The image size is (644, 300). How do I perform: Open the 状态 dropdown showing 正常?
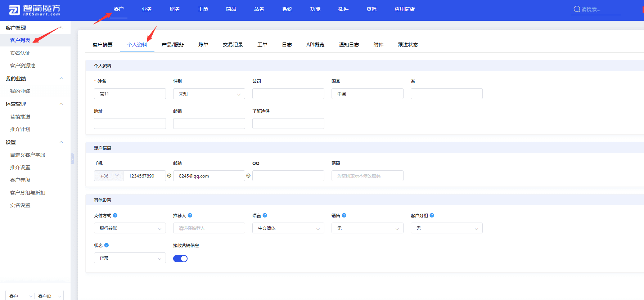pyautogui.click(x=130, y=258)
